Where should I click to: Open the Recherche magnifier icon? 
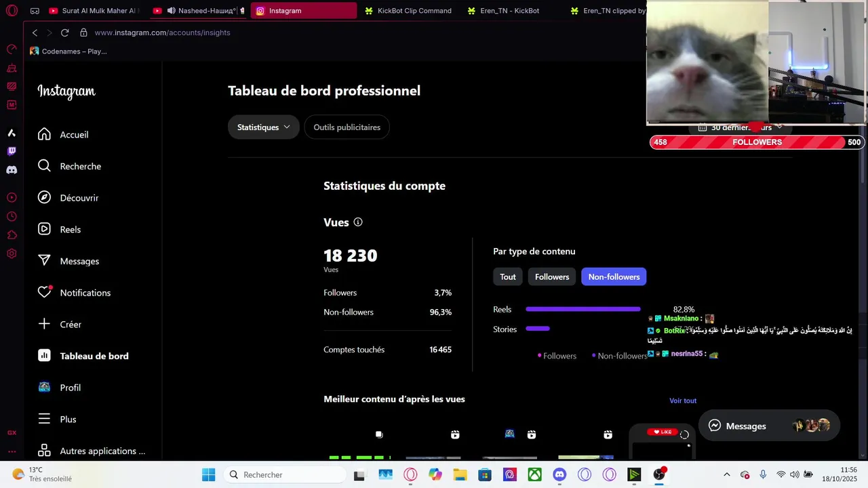pos(44,166)
